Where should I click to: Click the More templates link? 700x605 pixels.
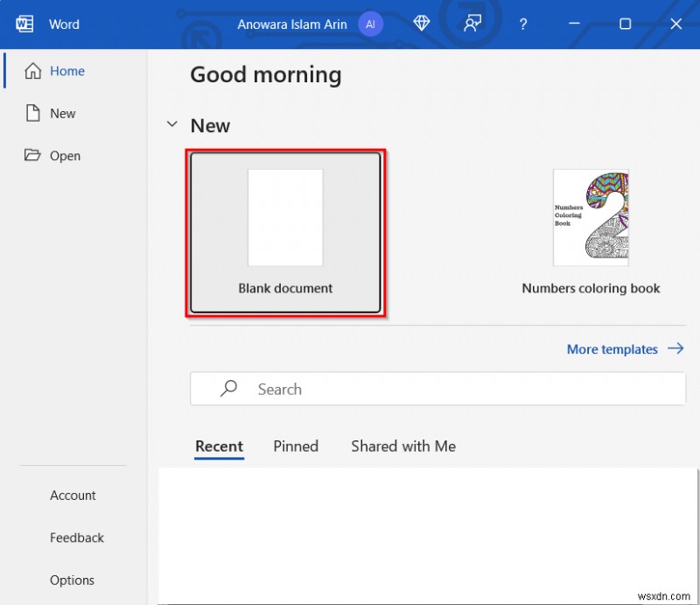(612, 349)
